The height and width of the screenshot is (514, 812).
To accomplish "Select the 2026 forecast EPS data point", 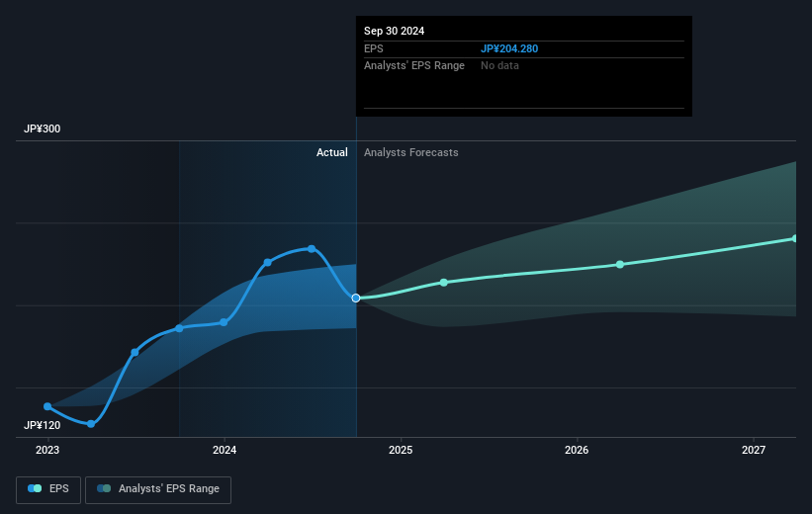I will point(620,265).
